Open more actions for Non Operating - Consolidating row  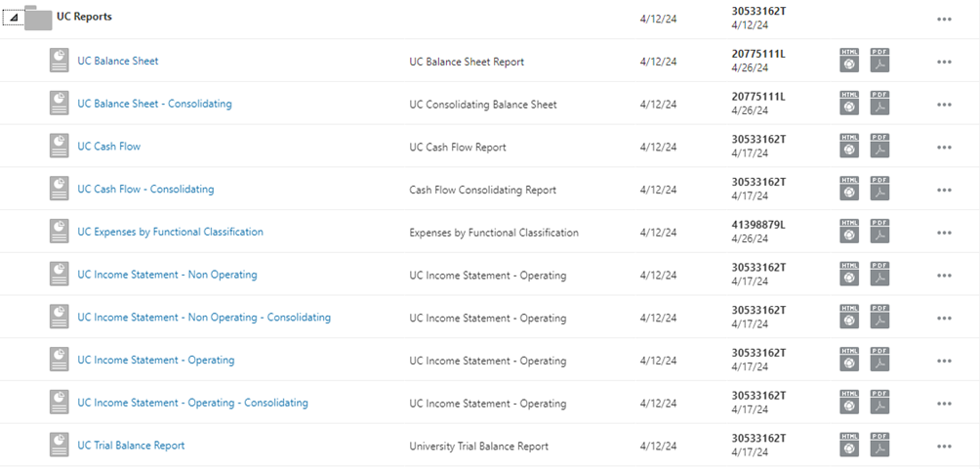coord(944,319)
